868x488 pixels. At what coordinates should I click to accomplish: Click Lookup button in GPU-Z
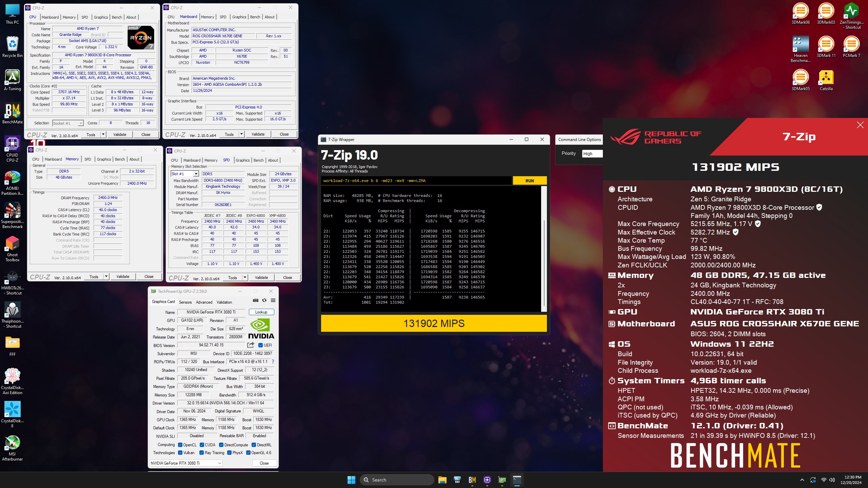[x=261, y=312]
